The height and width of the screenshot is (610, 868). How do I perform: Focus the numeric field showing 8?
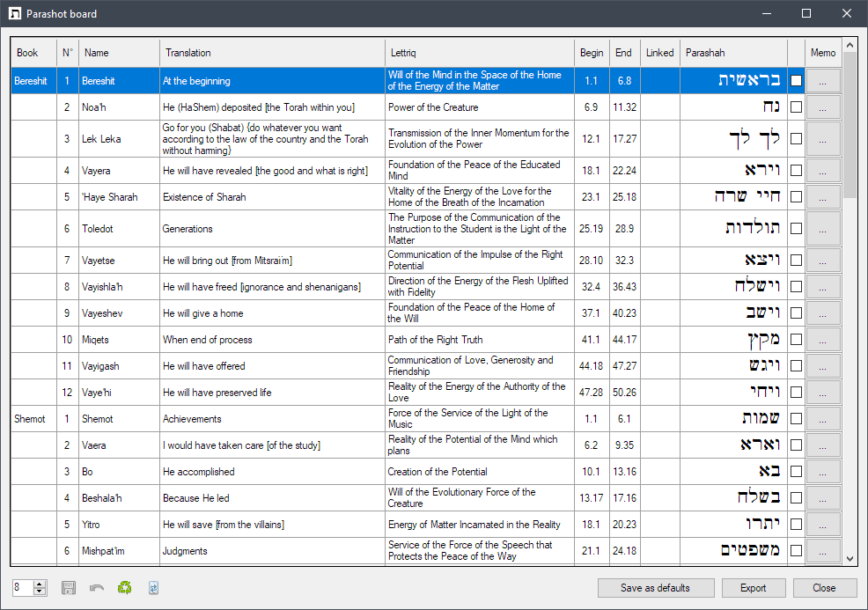(x=23, y=587)
